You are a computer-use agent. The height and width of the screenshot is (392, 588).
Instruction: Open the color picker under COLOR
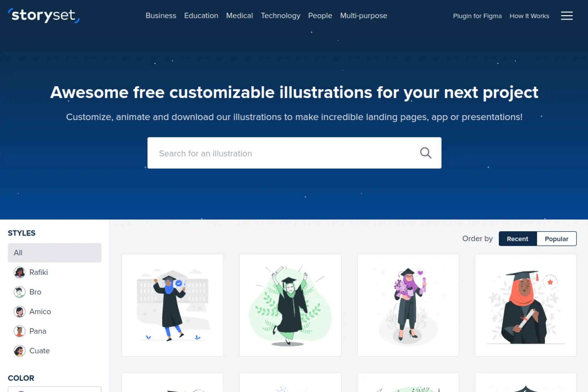click(x=54, y=389)
